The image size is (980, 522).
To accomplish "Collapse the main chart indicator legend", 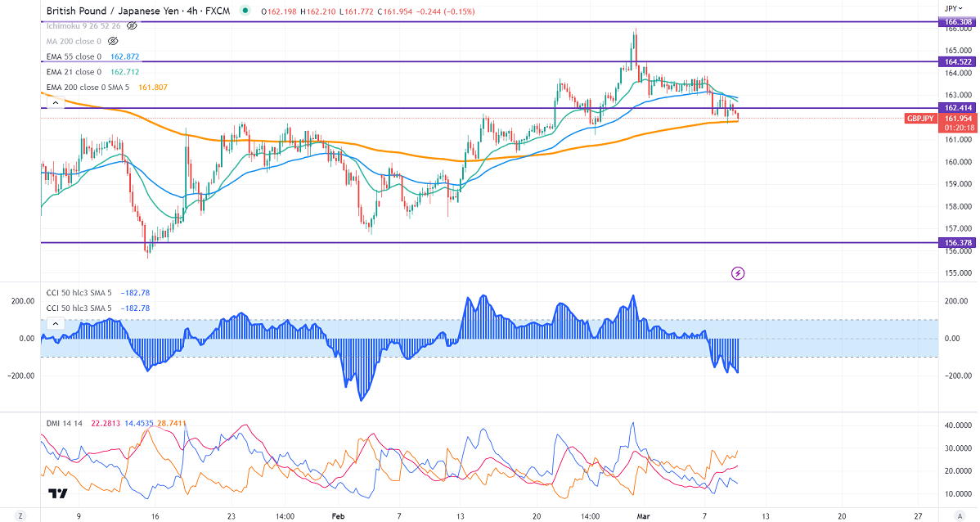I will point(55,103).
